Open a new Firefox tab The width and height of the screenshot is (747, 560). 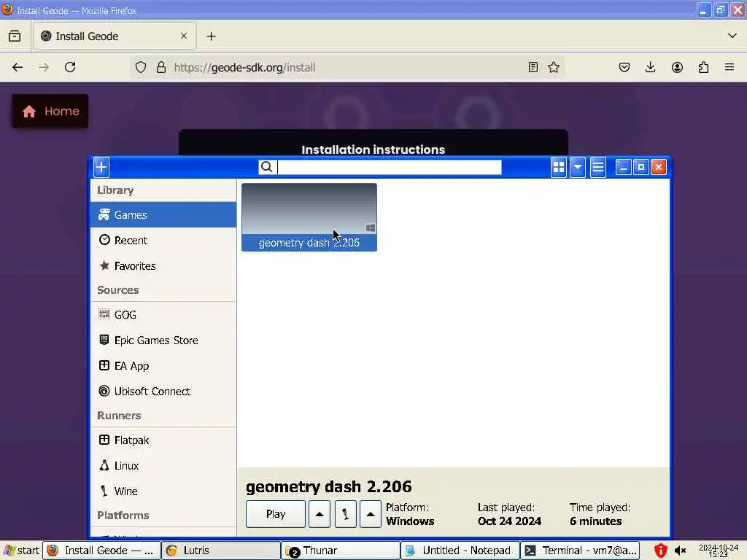(211, 36)
